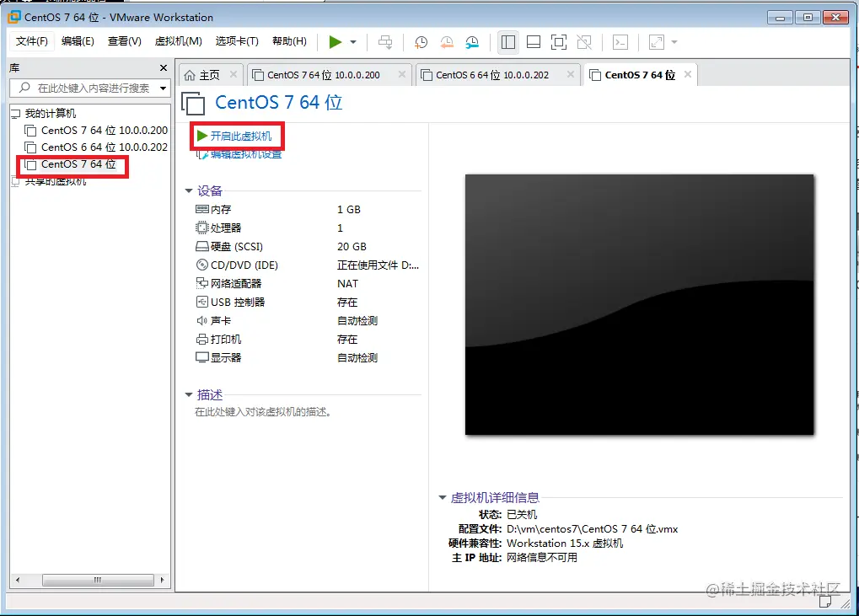The height and width of the screenshot is (616, 859).
Task: Click the message log icon in status bar
Action: pos(825,603)
